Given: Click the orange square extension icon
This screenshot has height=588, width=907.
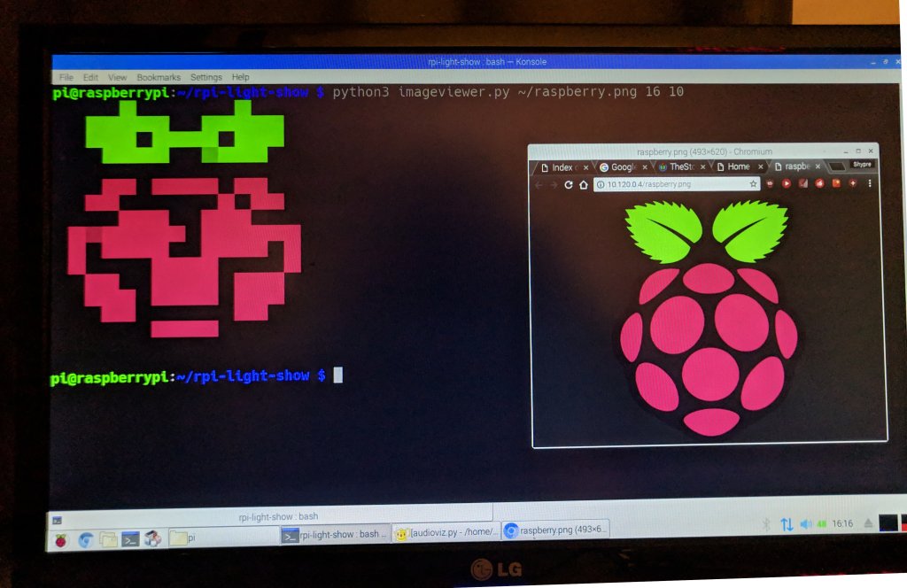Looking at the screenshot, I should 836,183.
